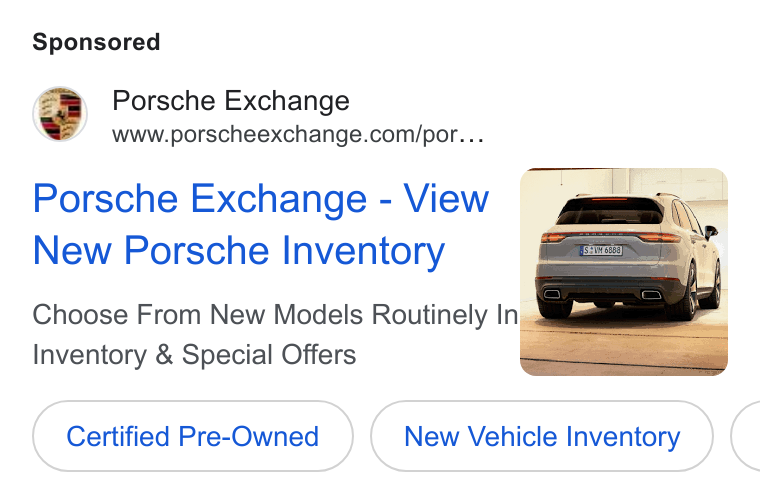
Task: Click the license plate in the car photo
Action: (601, 251)
